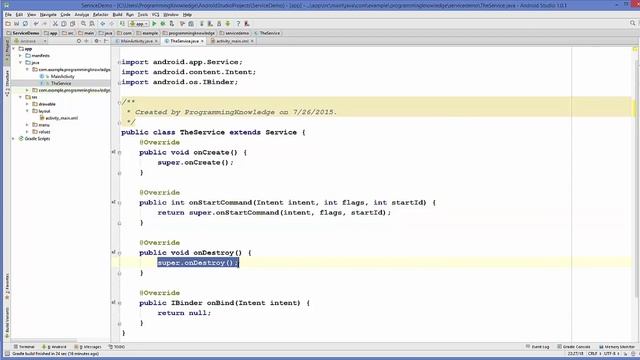
Task: Click the Undo toolbar icon
Action: tap(36, 24)
